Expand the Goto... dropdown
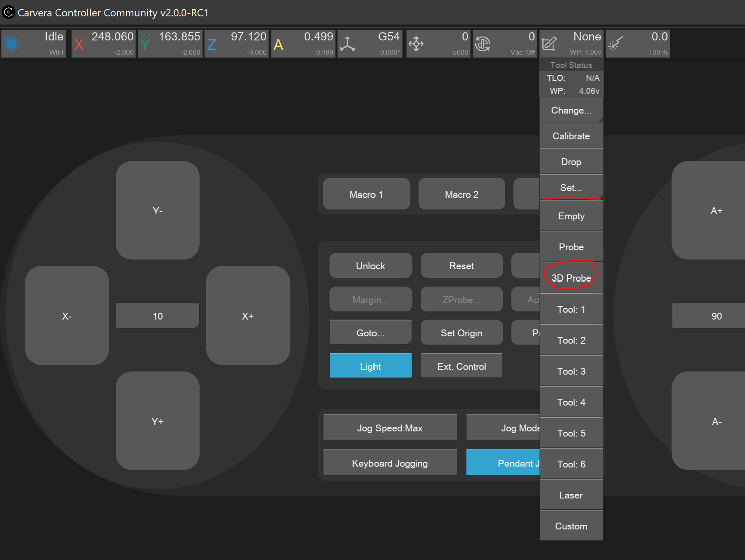This screenshot has width=745, height=560. pyautogui.click(x=370, y=332)
